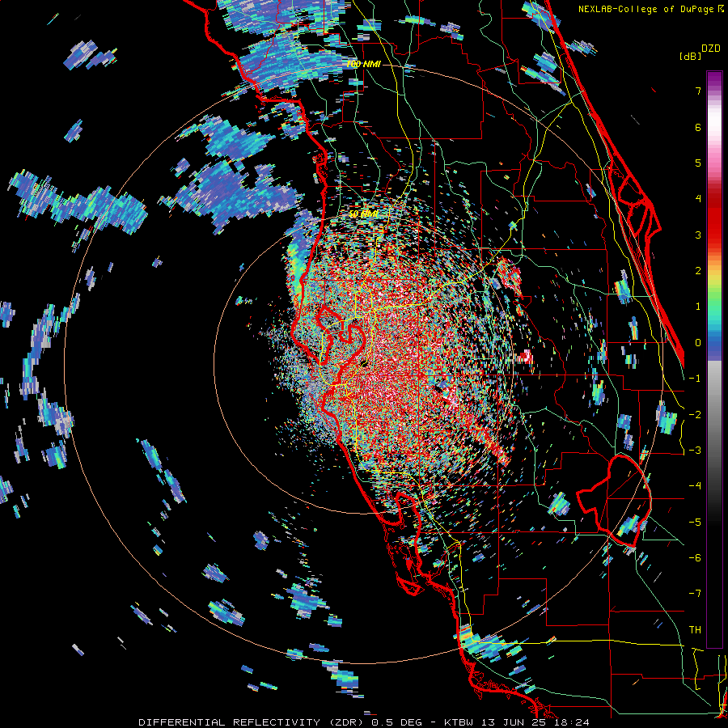Click the small arrow icon after DuPage
Screen dimensions: 728x728
(x=721, y=9)
